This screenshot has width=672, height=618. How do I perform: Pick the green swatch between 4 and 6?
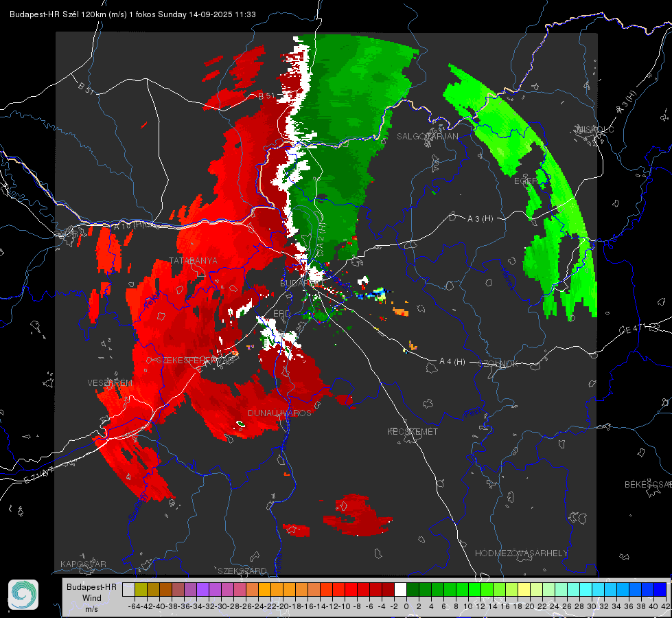(437, 589)
